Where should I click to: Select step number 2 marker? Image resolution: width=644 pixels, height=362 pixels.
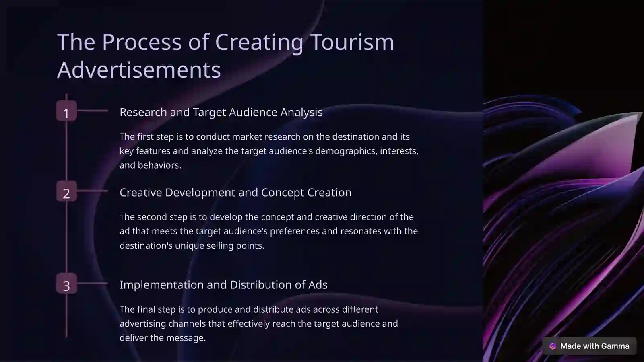coord(66,191)
